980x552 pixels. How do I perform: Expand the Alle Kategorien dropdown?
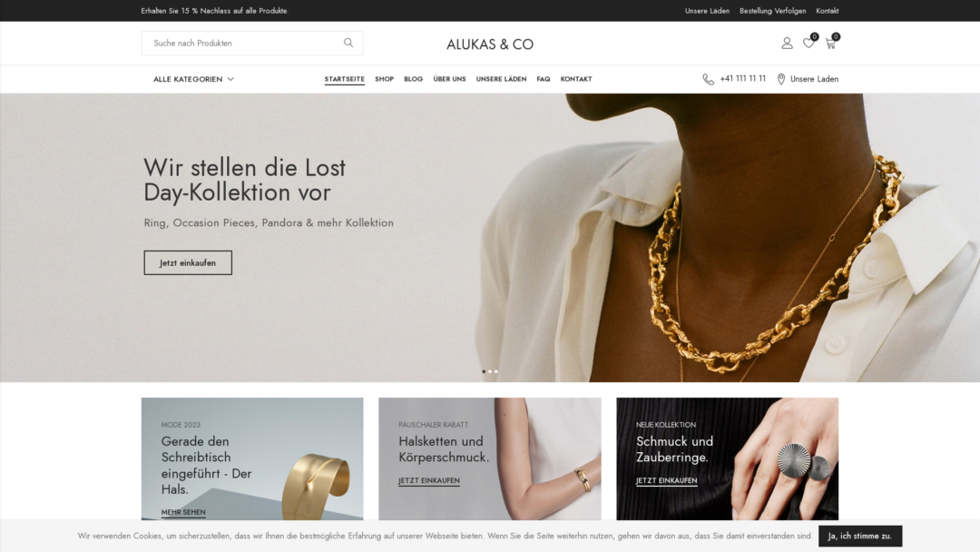coord(194,79)
